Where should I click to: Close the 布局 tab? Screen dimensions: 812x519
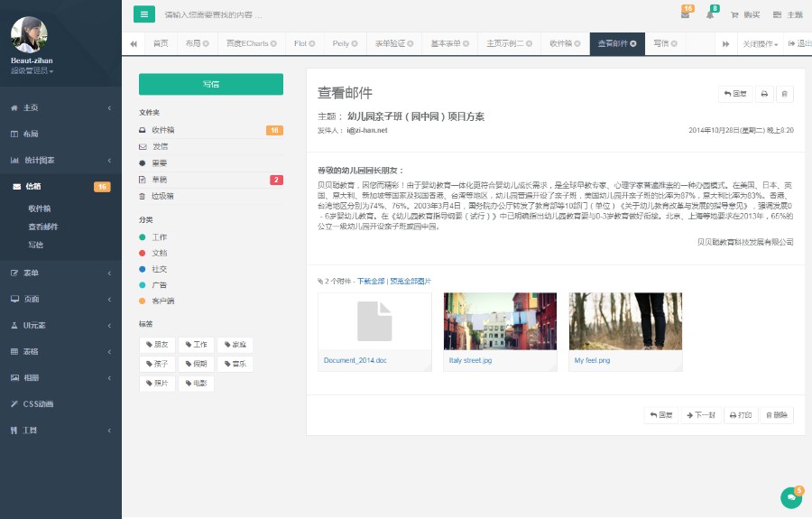pos(206,44)
